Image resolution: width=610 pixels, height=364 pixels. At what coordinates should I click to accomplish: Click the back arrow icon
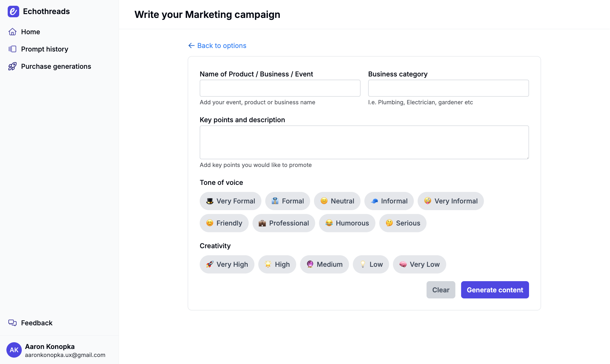tap(191, 45)
